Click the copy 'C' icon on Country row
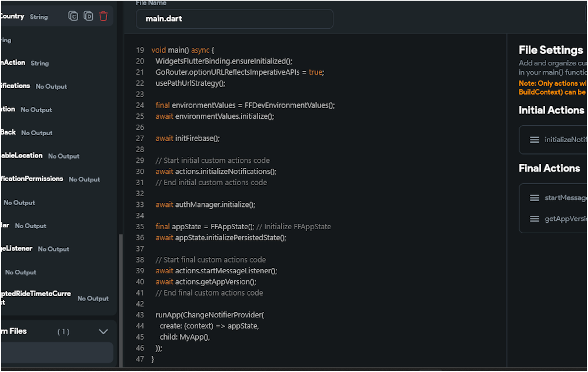 73,16
